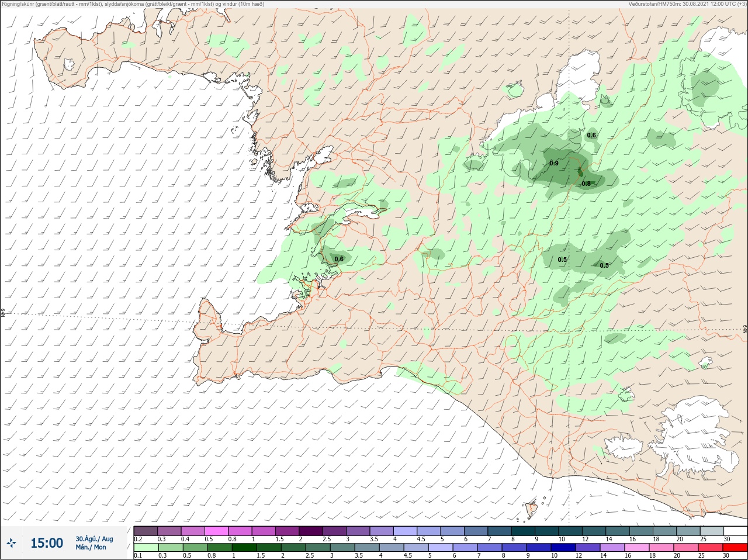Select the 1.5 purple swatch in upper legend
Image resolution: width=748 pixels, height=560 pixels.
[287, 531]
